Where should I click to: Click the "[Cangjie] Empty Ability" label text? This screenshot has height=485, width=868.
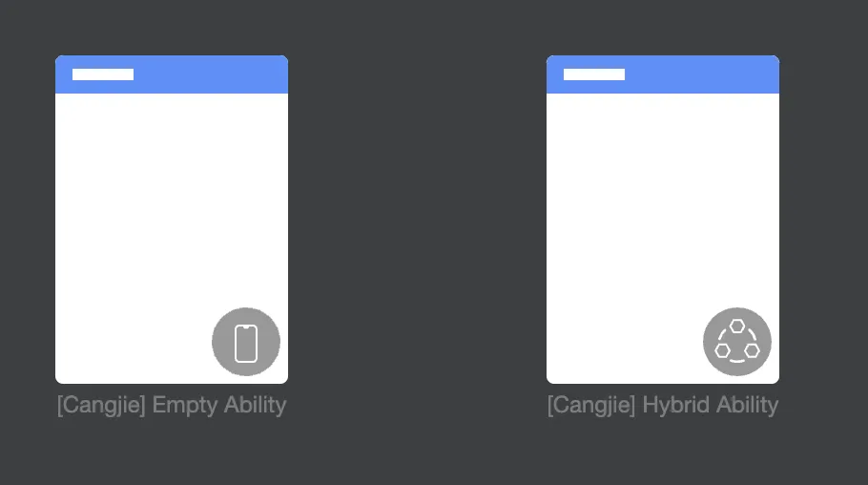(x=172, y=405)
